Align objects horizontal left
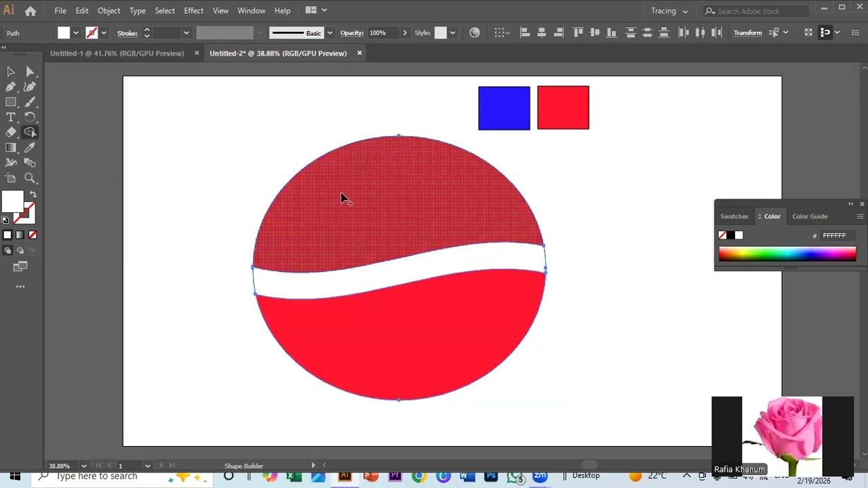 click(x=525, y=33)
